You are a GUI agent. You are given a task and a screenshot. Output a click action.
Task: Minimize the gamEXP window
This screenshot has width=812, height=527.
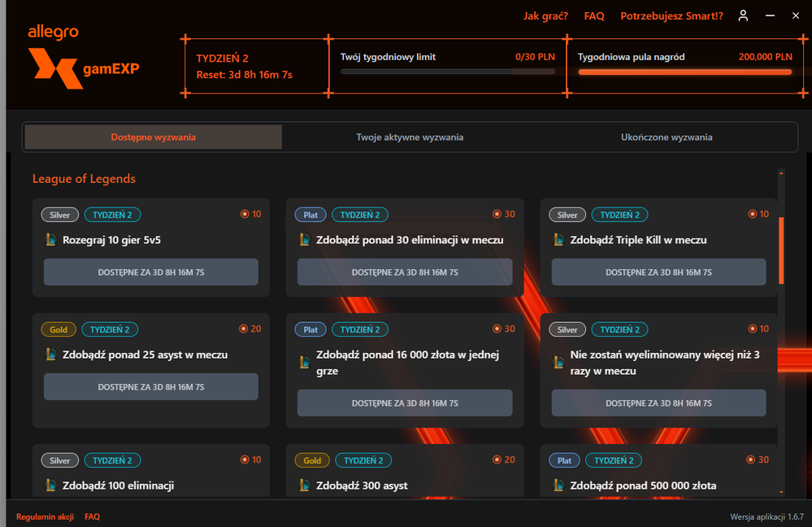(x=770, y=16)
